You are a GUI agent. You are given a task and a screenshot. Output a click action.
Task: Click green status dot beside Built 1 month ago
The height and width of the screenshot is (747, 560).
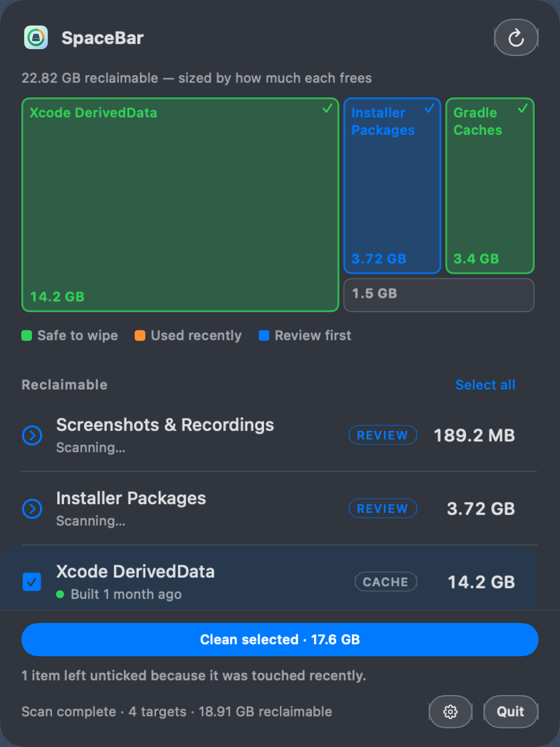click(x=60, y=594)
